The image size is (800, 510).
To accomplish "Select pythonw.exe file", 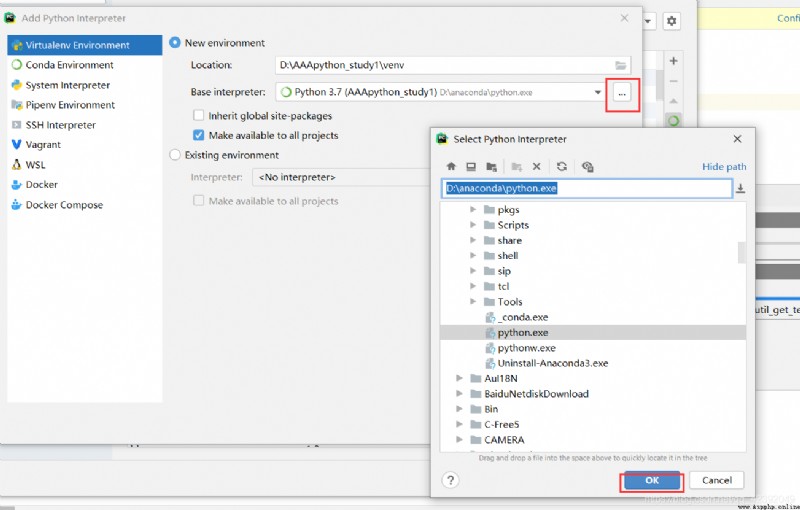I will coord(592,348).
